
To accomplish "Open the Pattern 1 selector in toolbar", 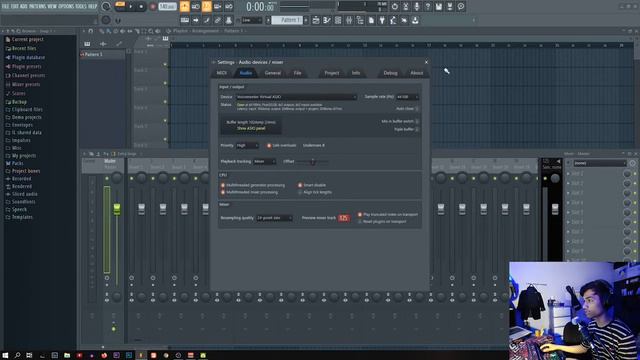I will (x=287, y=20).
